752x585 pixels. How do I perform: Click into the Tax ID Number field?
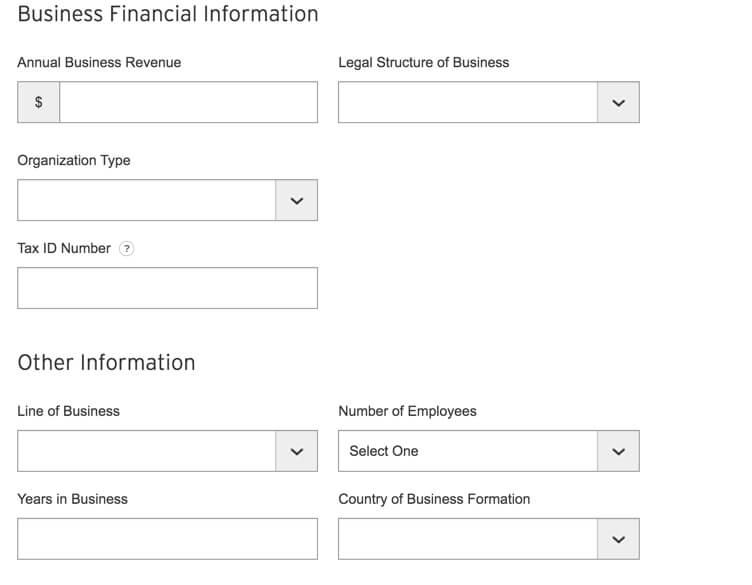[167, 288]
